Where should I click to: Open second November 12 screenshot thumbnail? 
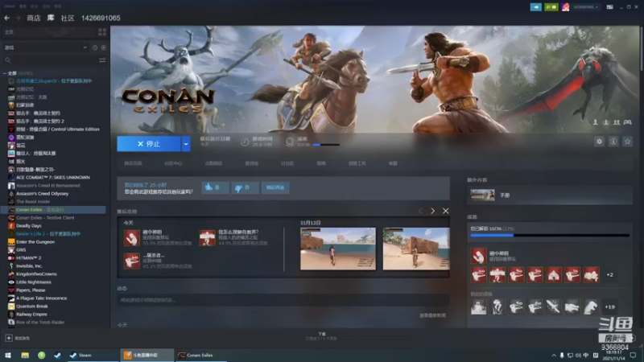(x=416, y=249)
